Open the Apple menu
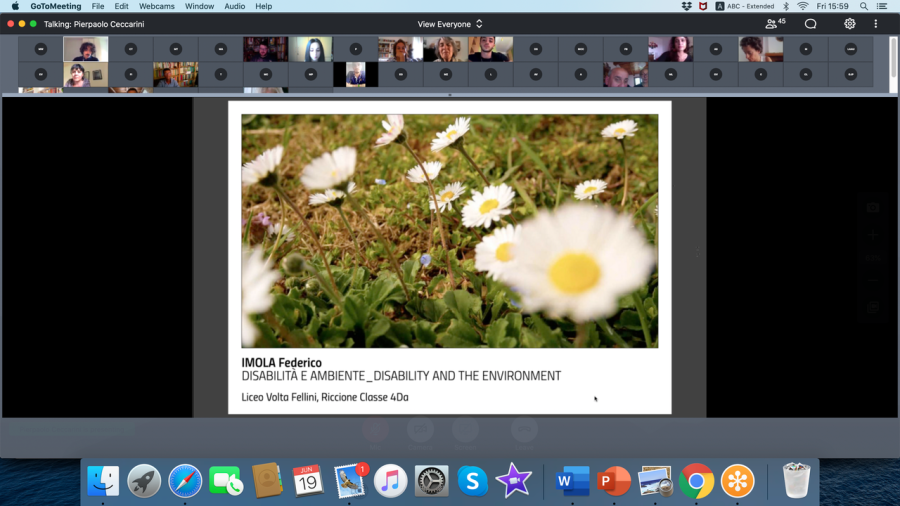Screen dimensions: 900x506 tap(15, 6)
